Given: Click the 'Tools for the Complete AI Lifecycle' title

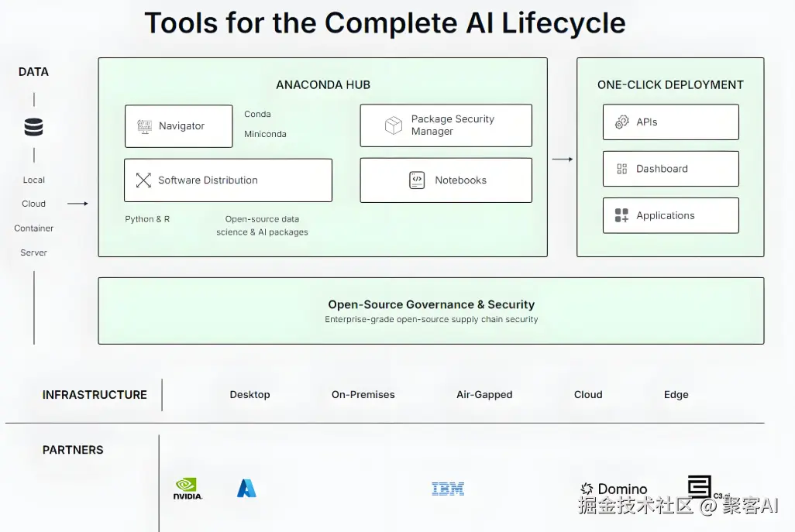Looking at the screenshot, I should [x=385, y=22].
